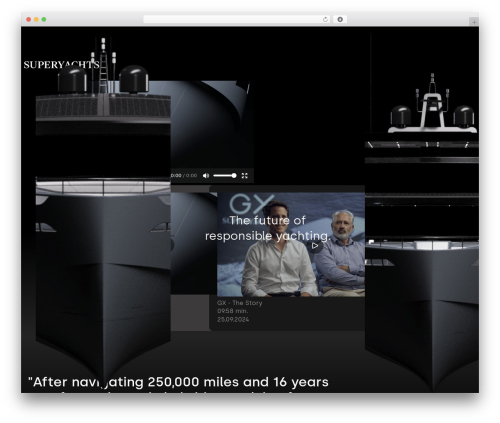The image size is (500, 423).
Task: Click the video thumbnail with two men
Action: point(291,244)
